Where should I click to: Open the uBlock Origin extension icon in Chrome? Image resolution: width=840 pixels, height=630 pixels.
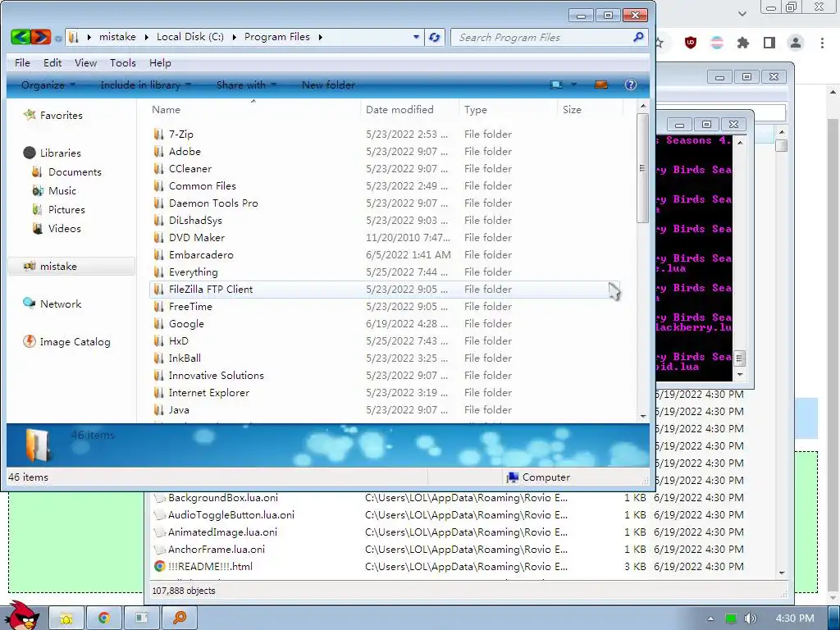point(691,43)
